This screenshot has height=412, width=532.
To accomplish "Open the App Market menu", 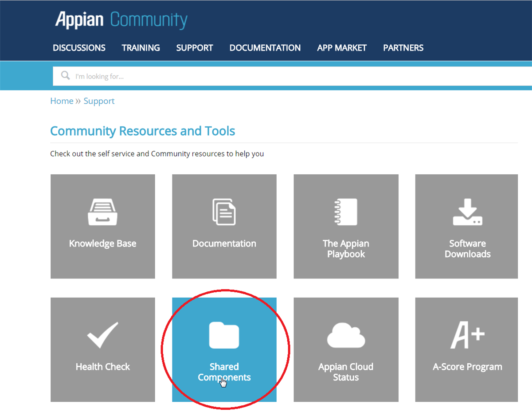I will point(342,48).
